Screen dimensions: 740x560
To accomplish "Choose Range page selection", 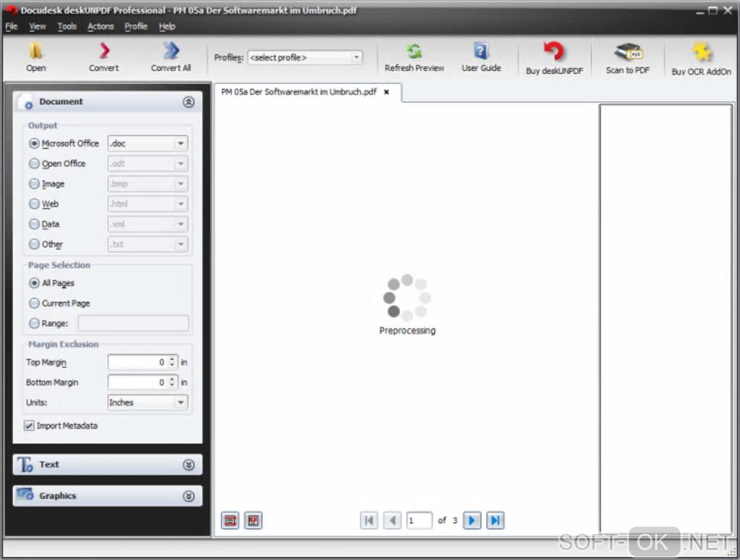I will (x=34, y=324).
